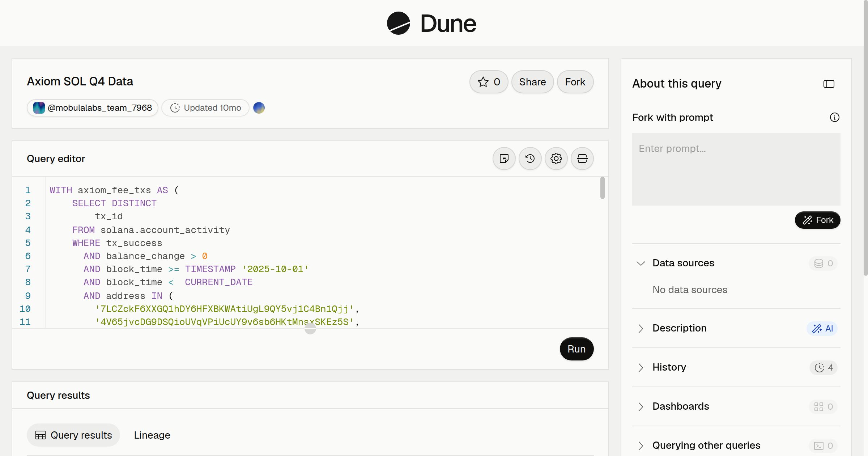Image resolution: width=868 pixels, height=456 pixels.
Task: Click the query editor vertical scrollbar
Action: (x=602, y=187)
